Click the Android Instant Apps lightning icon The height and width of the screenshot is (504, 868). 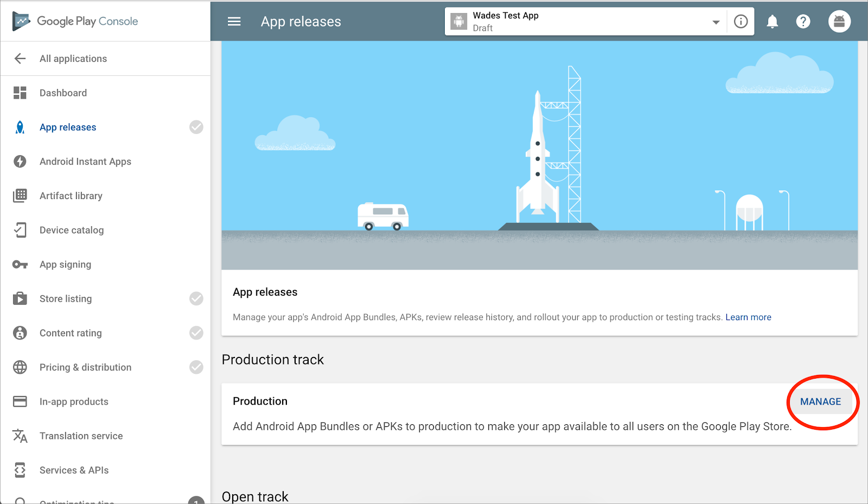pyautogui.click(x=20, y=161)
